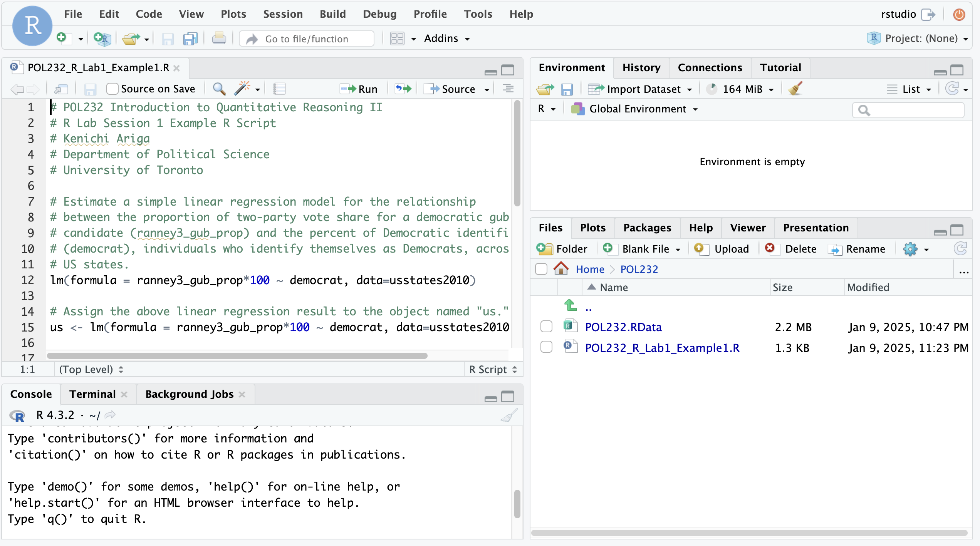Switch to the Plots tab in lower pane
This screenshot has width=980, height=546.
pos(593,228)
